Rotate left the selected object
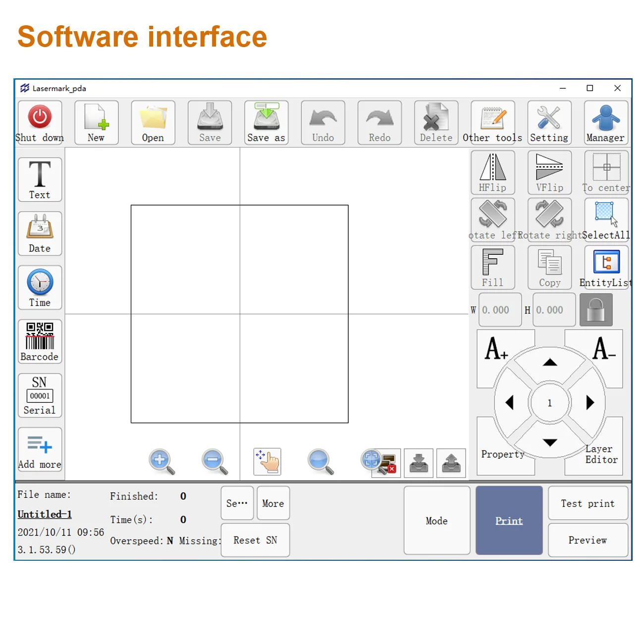This screenshot has height=644, width=644. (492, 220)
